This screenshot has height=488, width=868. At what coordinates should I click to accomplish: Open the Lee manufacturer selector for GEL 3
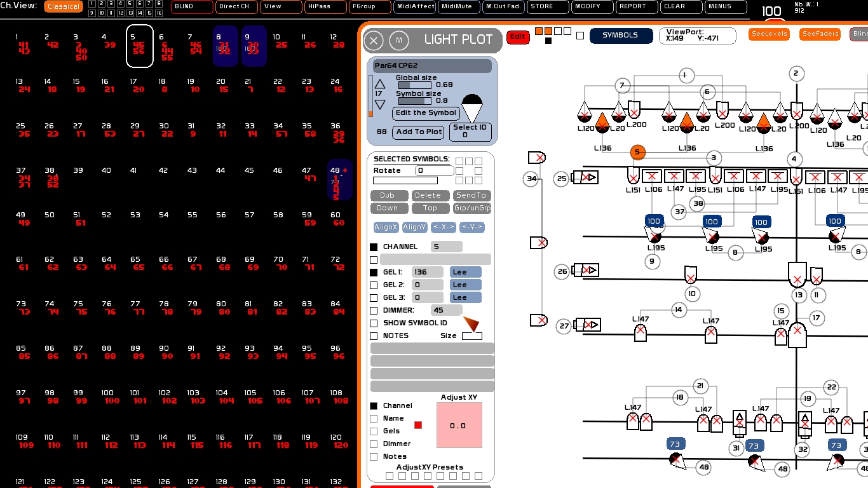(466, 297)
